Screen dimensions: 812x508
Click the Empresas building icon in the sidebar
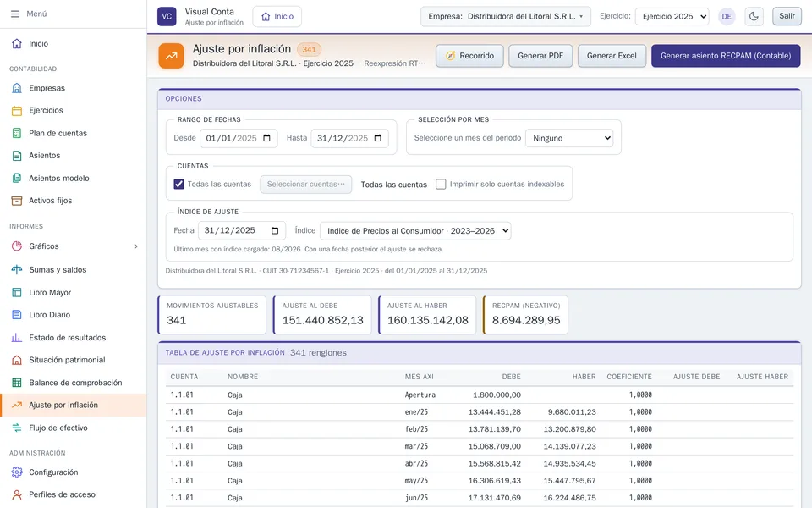tap(17, 88)
